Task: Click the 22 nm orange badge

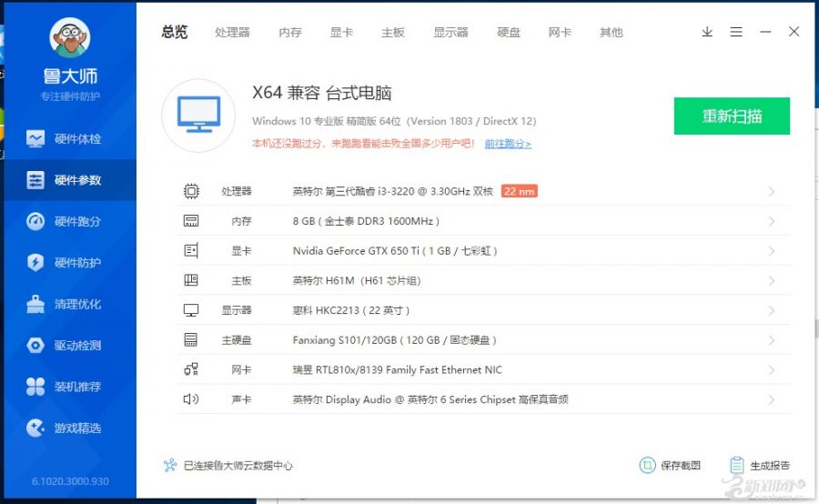Action: [x=520, y=191]
